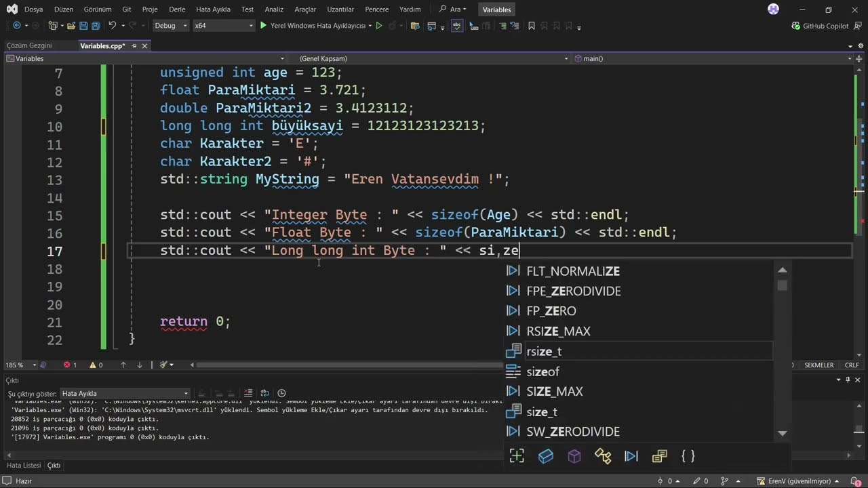This screenshot has width=868, height=488.
Task: Open the Araçlar menu
Action: click(x=305, y=9)
